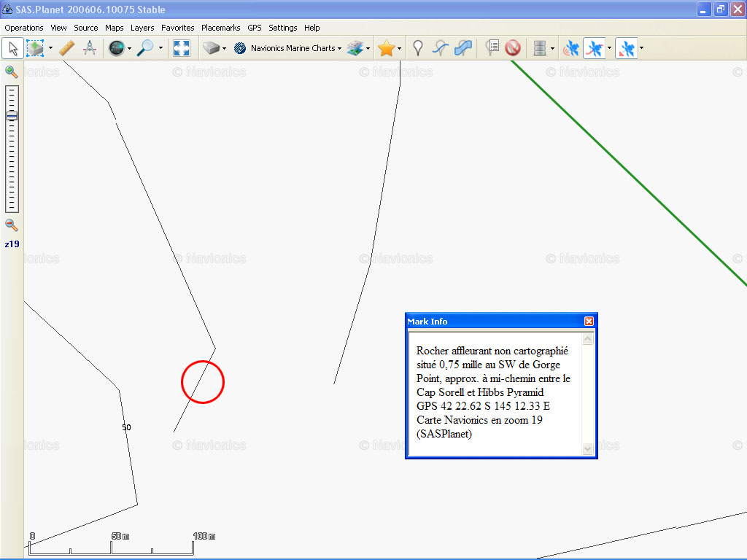Toggle center map on GPS position
This screenshot has width=747, height=560.
point(627,48)
